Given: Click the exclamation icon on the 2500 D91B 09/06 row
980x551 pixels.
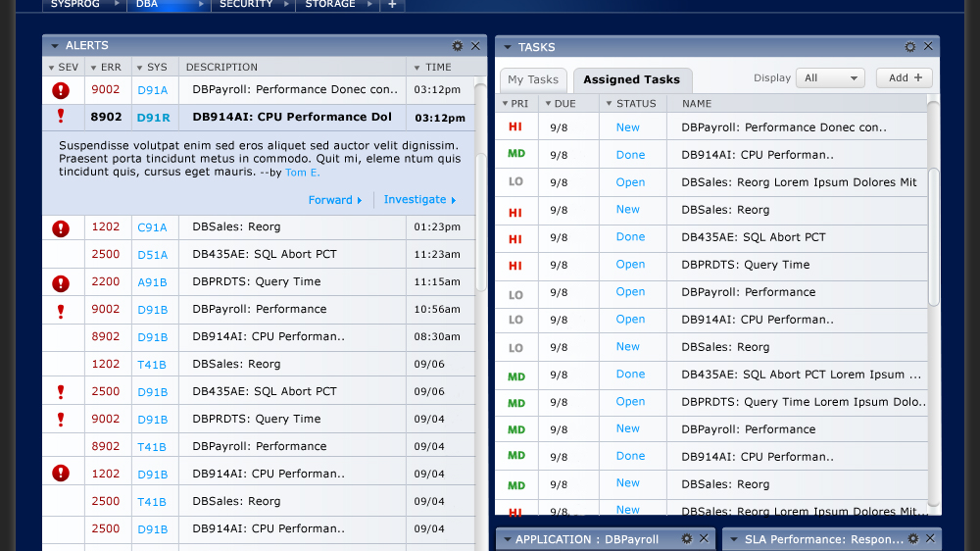Looking at the screenshot, I should [61, 392].
